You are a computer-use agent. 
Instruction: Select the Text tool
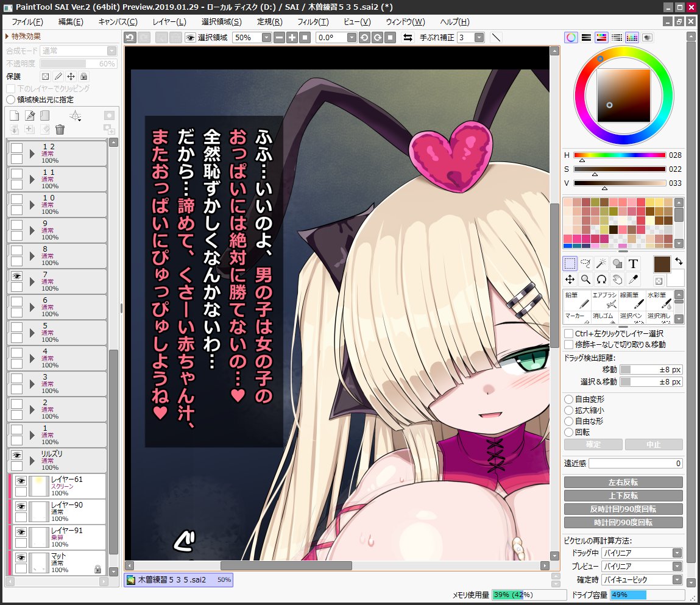coord(633,263)
